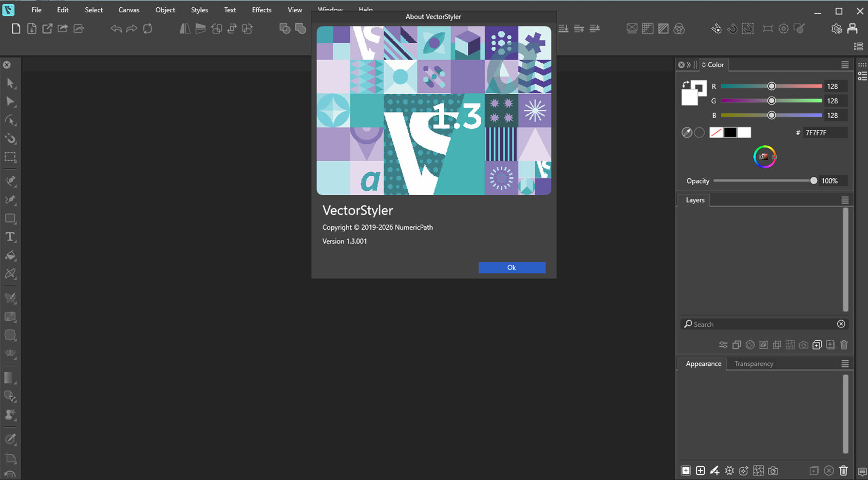Click the new layer icon below the search box
The width and height of the screenshot is (868, 480).
click(x=817, y=345)
